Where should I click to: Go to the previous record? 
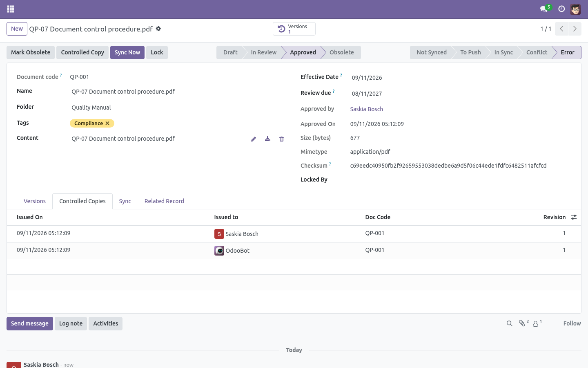(x=561, y=29)
